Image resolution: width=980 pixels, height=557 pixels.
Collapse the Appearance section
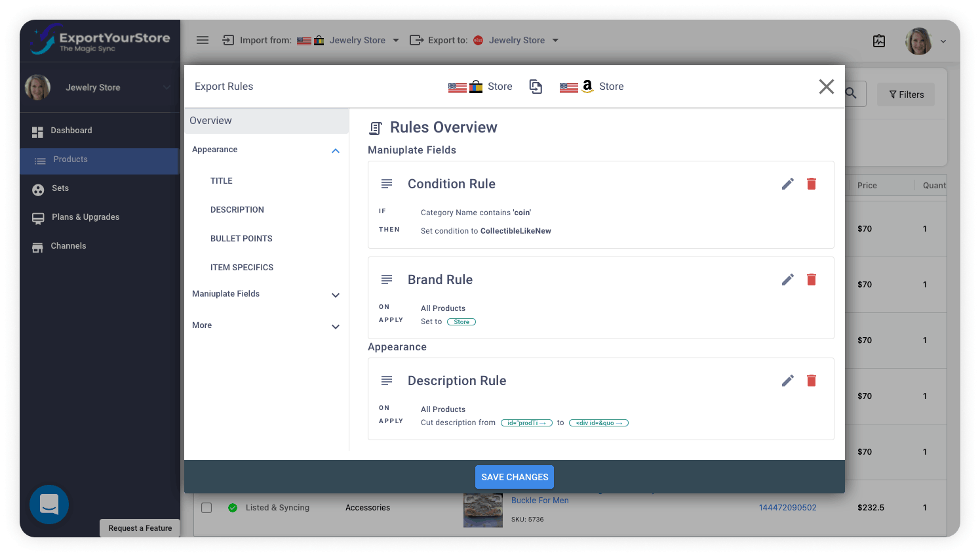pos(336,151)
